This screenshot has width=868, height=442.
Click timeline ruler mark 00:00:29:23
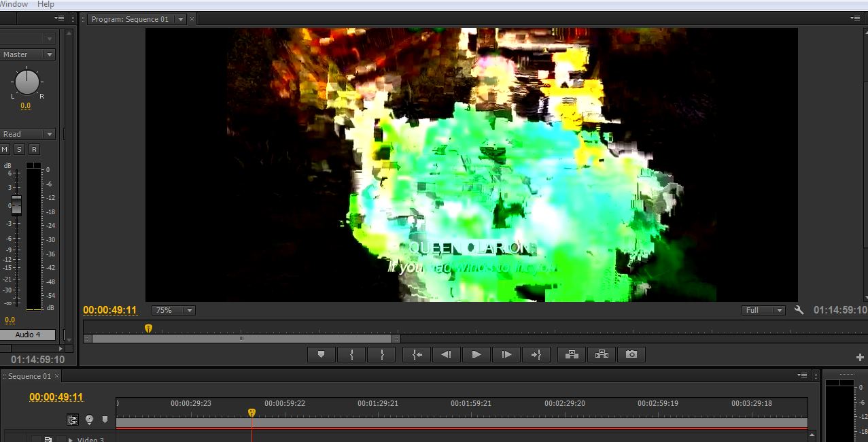(191, 403)
